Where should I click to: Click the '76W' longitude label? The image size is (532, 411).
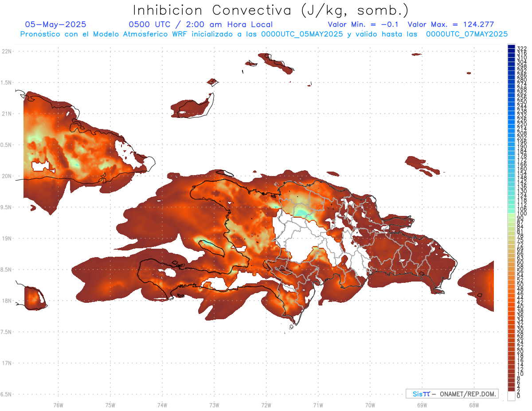click(58, 405)
